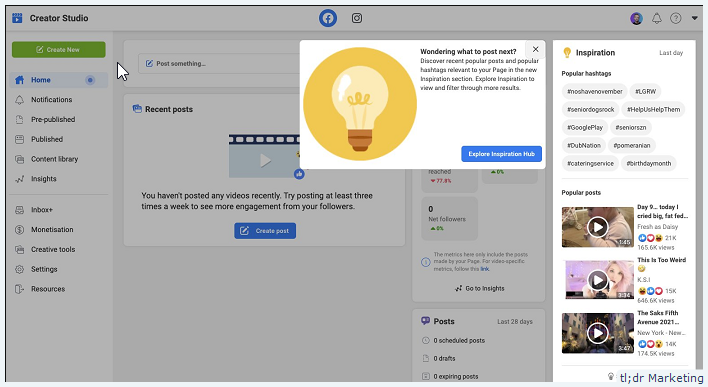
Task: Close the Wondering what to post popup
Action: 536,49
